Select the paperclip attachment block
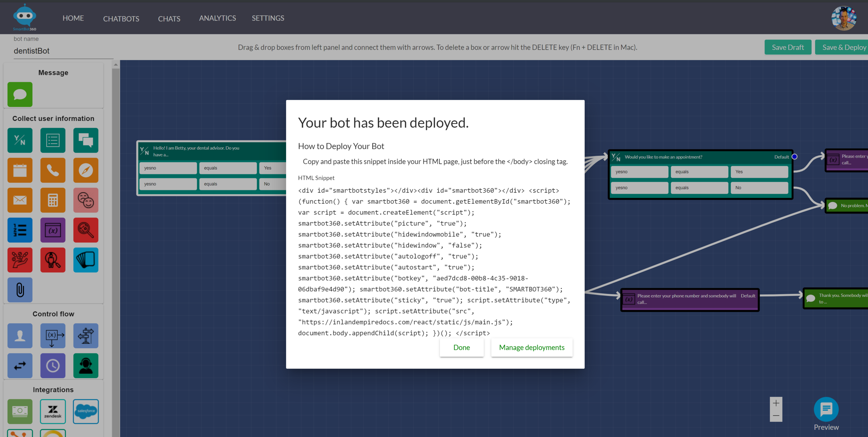This screenshot has width=868, height=437. tap(20, 290)
